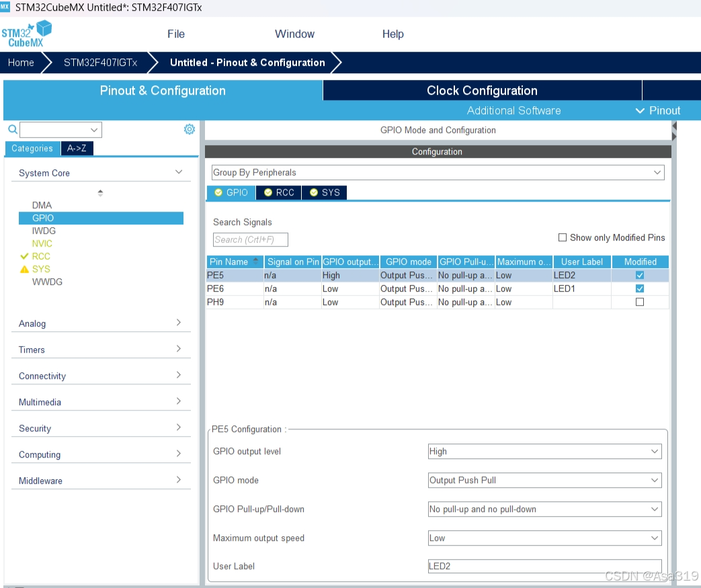Click the sort arrow icon above DMA
This screenshot has height=588, width=701.
click(x=100, y=193)
